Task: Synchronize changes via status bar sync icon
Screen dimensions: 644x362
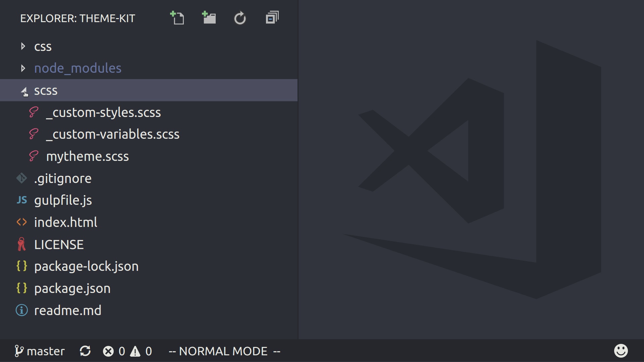Action: click(85, 351)
